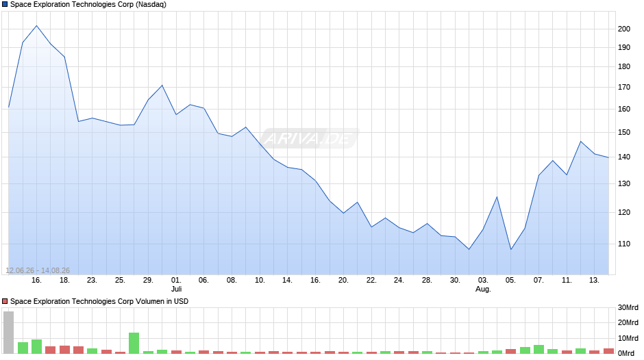Click the volume axis label 10Mrd
Screen dimensions: 644x360
[x=628, y=338]
